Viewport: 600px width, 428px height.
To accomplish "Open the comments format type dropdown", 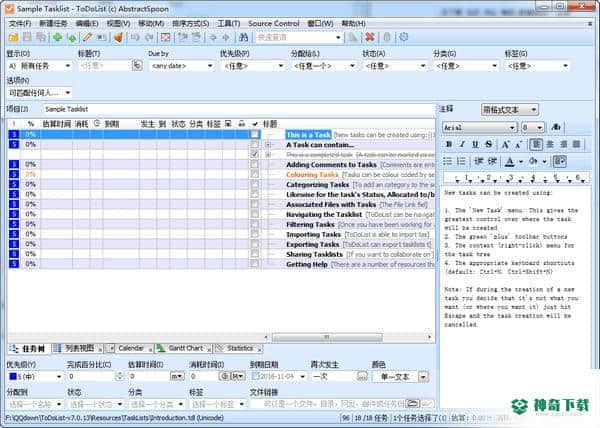I will pyautogui.click(x=510, y=110).
